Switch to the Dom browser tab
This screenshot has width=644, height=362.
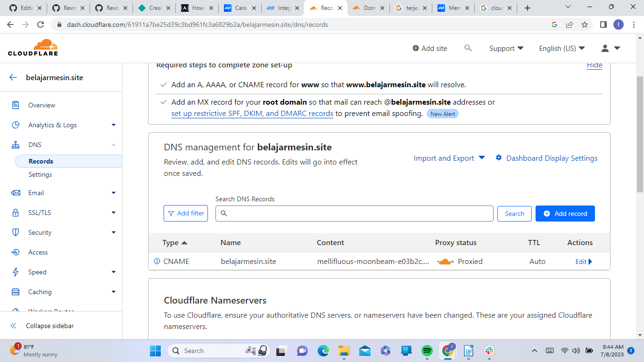click(369, 8)
